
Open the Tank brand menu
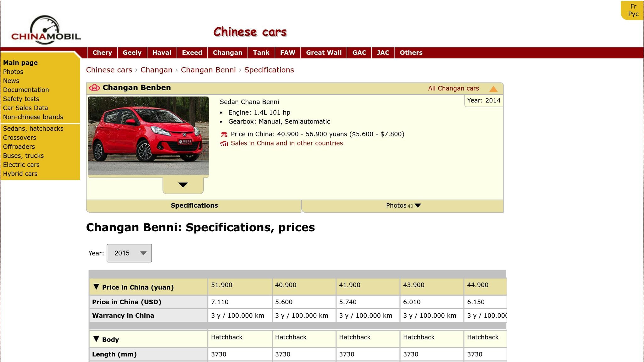click(261, 53)
